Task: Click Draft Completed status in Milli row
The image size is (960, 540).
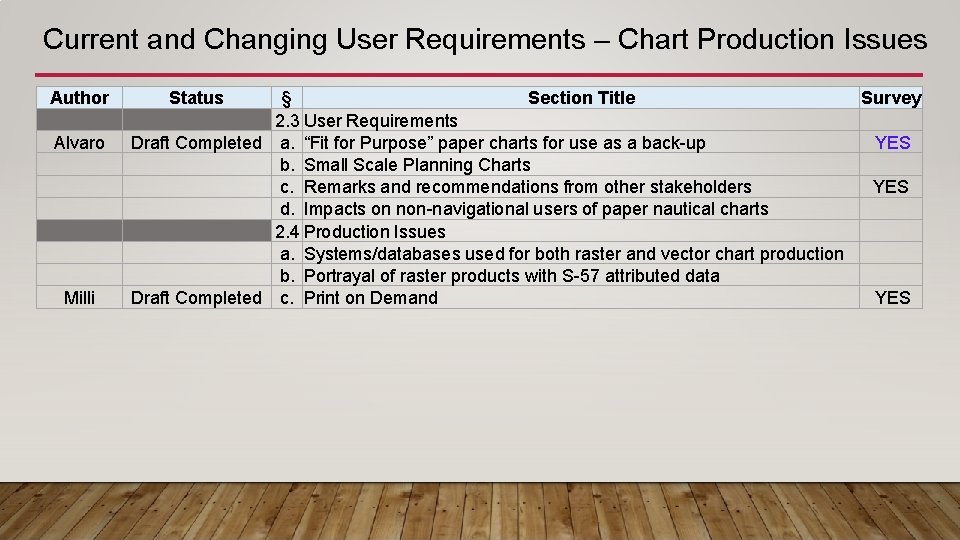Action: [196, 298]
